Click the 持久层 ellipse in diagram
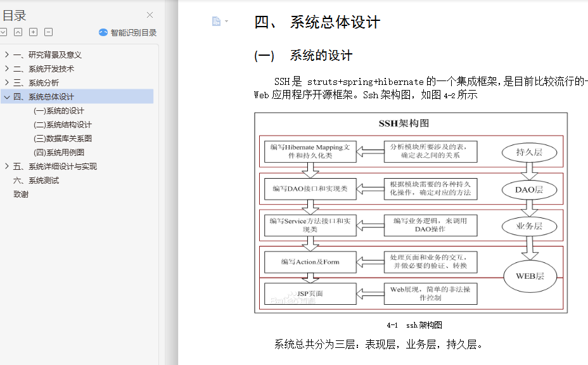 coord(529,152)
